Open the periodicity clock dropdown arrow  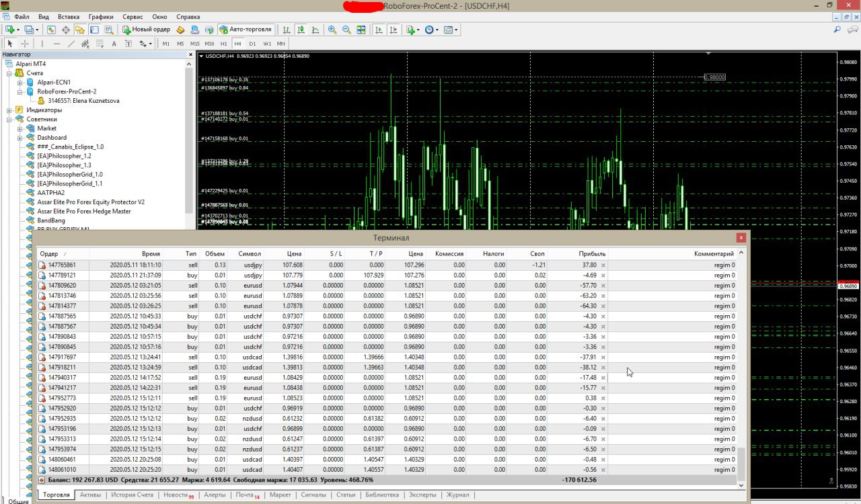[437, 30]
